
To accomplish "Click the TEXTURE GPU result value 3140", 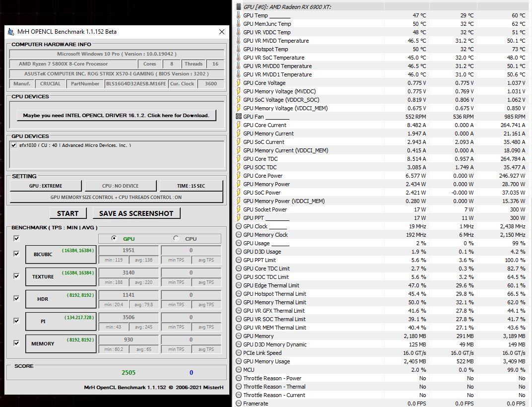I will coord(129,272).
